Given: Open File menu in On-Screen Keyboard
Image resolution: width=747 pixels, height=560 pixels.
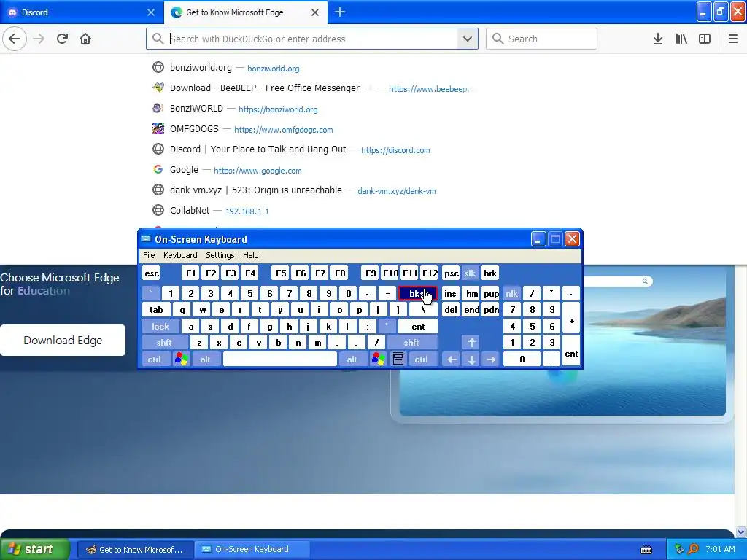Looking at the screenshot, I should tap(149, 255).
